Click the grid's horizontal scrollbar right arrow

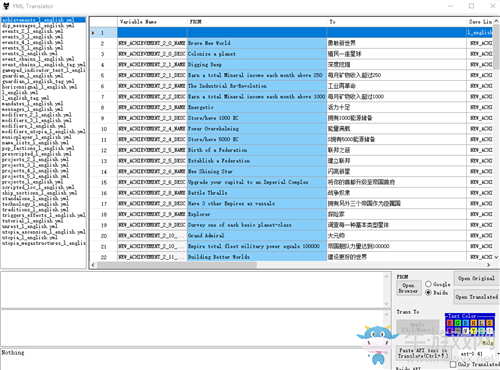point(489,265)
